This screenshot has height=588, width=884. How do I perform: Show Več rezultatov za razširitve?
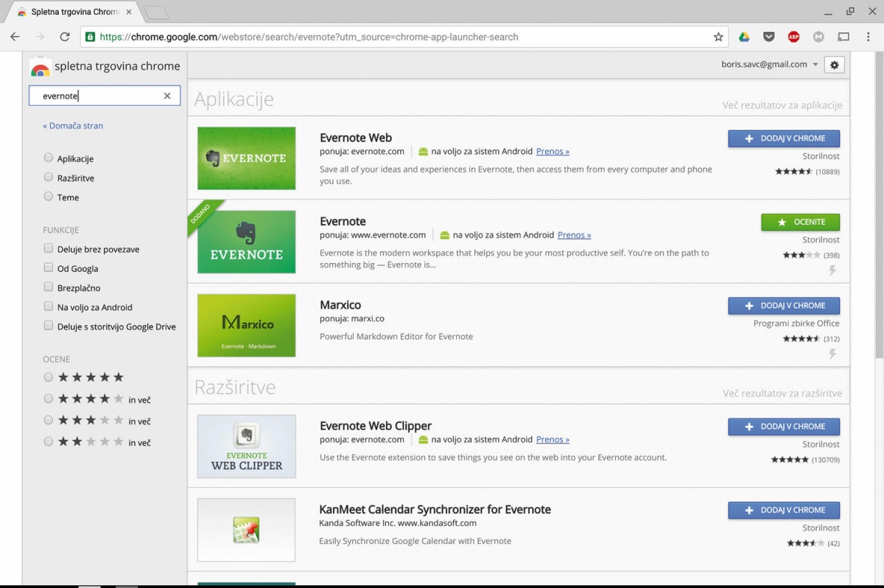click(x=782, y=393)
